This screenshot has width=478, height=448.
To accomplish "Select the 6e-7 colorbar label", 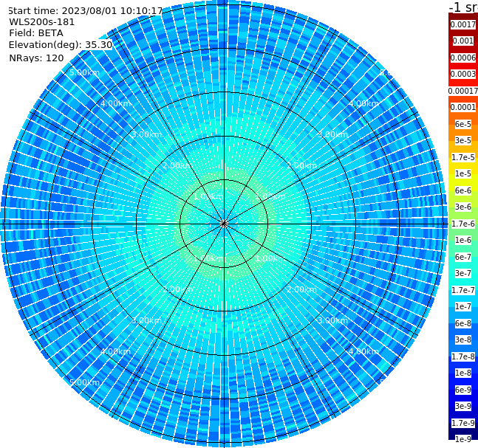I will (x=463, y=257).
